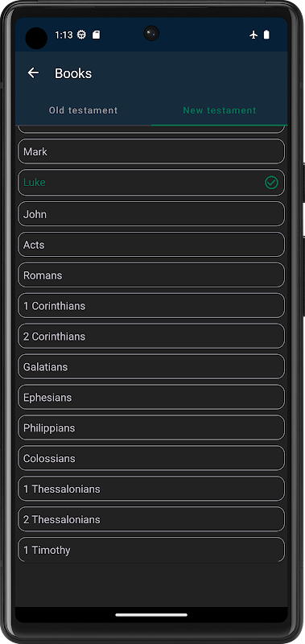Image resolution: width=305 pixels, height=644 pixels.
Task: Select Romans in the books list
Action: pyautogui.click(x=151, y=275)
